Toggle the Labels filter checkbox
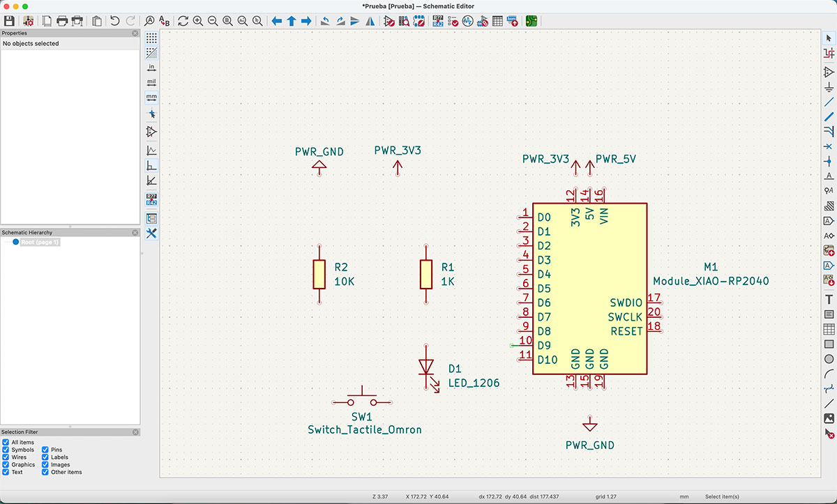The image size is (837, 504). (x=43, y=457)
